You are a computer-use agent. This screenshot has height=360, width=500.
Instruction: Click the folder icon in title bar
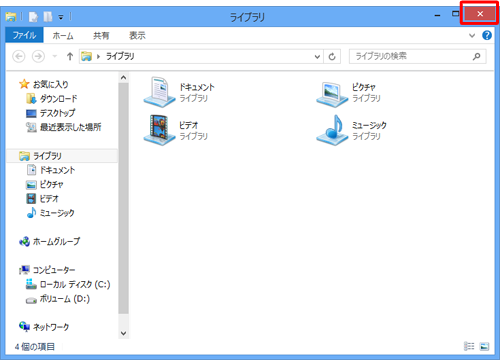[11, 16]
